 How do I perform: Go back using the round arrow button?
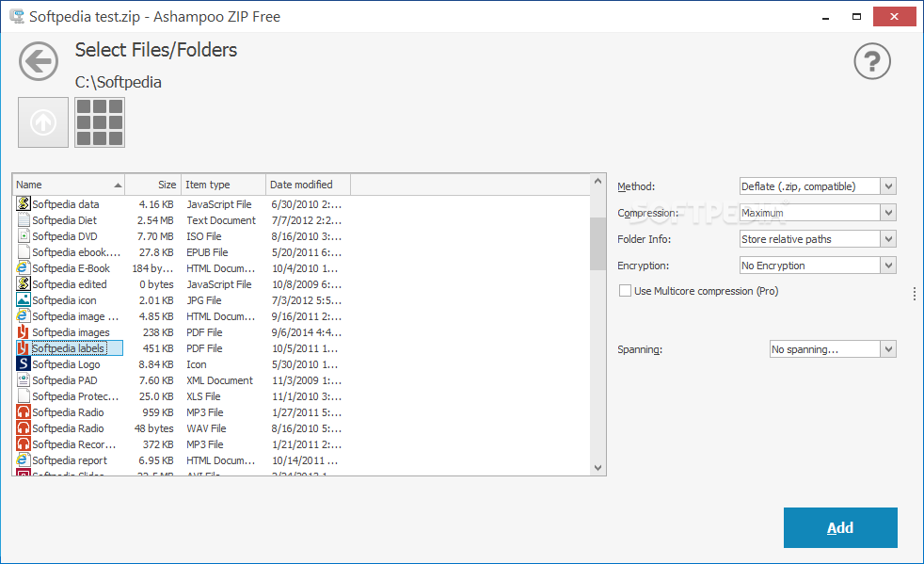tap(39, 61)
